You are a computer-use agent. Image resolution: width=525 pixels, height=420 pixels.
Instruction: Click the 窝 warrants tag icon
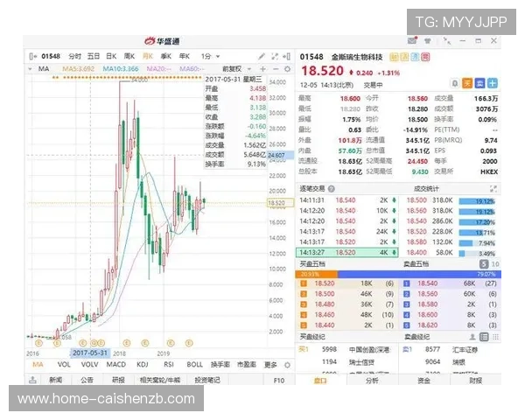click(425, 57)
